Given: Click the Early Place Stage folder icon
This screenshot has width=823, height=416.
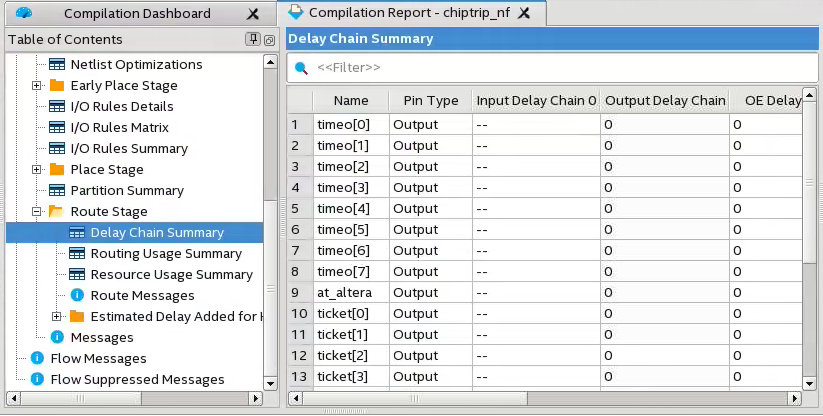Looking at the screenshot, I should click(57, 85).
